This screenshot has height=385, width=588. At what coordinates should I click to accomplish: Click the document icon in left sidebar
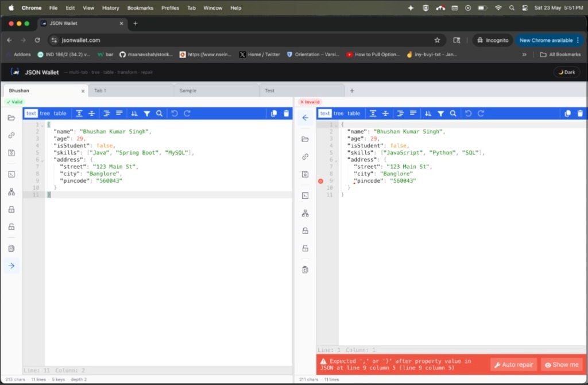(11, 248)
